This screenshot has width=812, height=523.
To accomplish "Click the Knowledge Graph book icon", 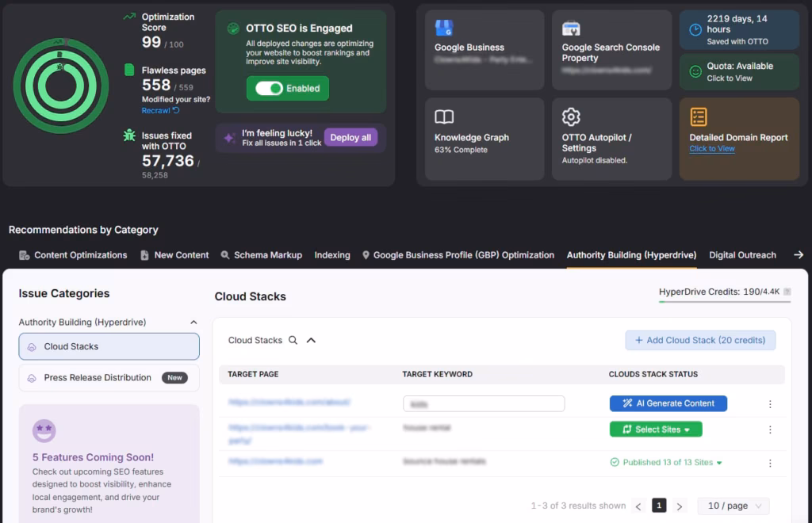I will coord(444,117).
